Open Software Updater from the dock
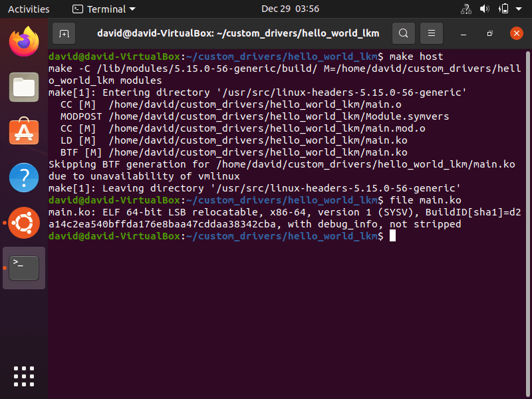 [24, 222]
